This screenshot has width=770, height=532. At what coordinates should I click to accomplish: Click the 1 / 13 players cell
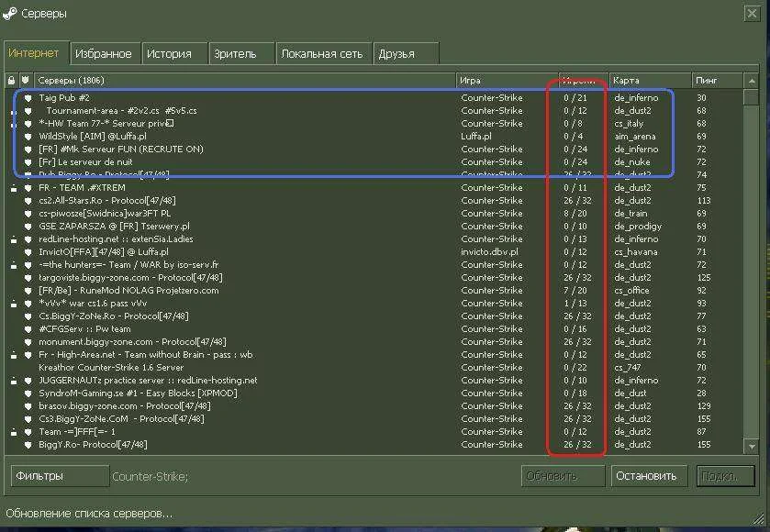point(575,304)
